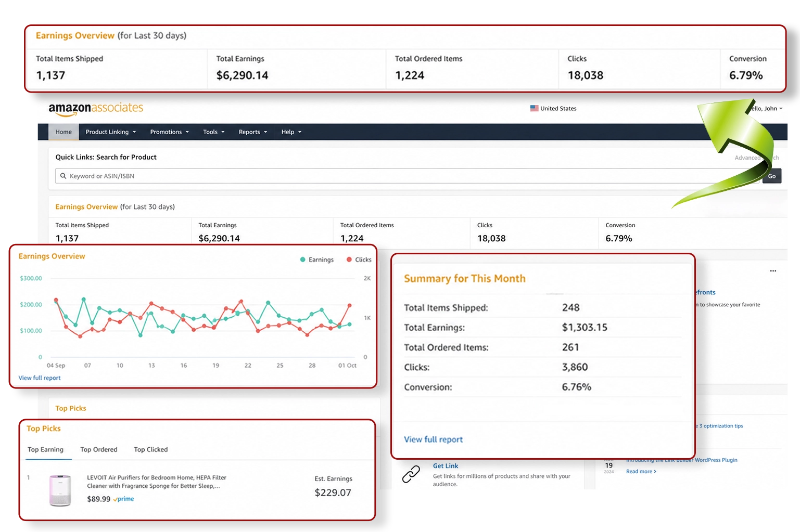Switch to the Top Clicked tab
This screenshot has width=800, height=532.
pyautogui.click(x=151, y=449)
